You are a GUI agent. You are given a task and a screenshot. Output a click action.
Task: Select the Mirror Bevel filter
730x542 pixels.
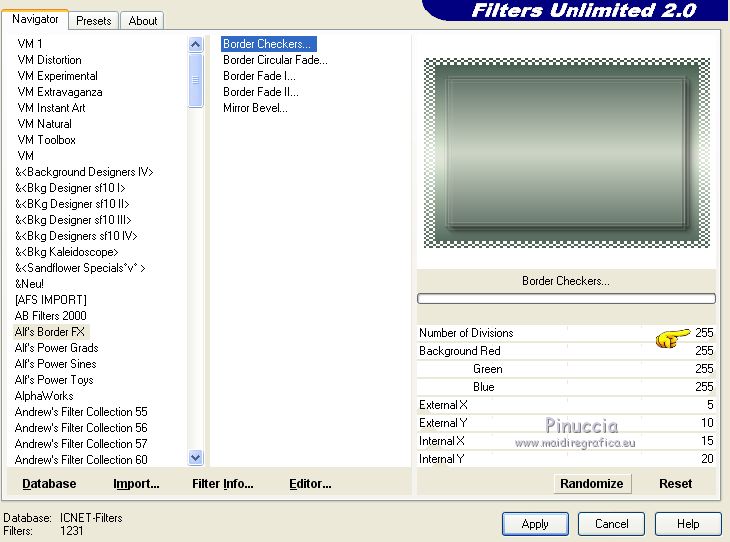[255, 108]
